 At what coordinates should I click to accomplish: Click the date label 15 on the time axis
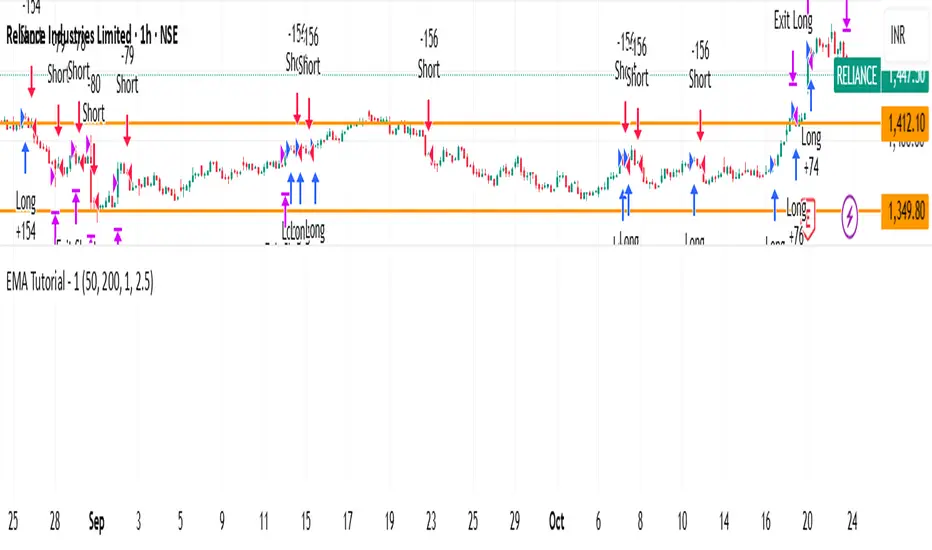pyautogui.click(x=306, y=522)
